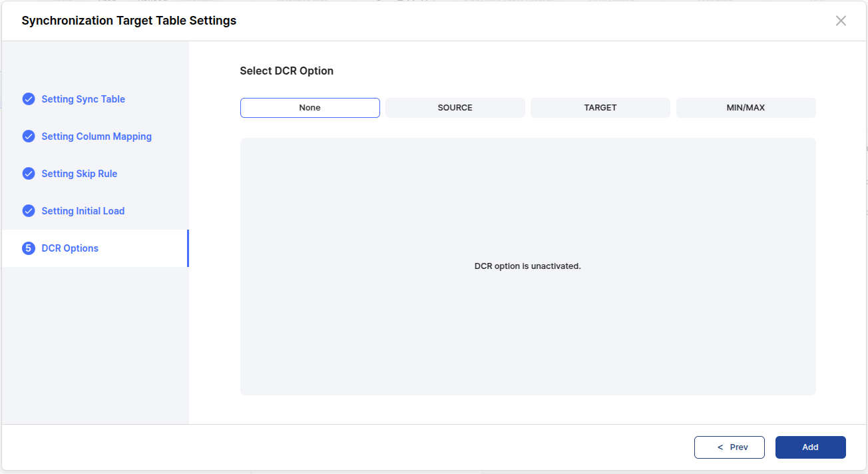The image size is (868, 474).
Task: Click the Select DCR Option heading
Action: click(286, 71)
